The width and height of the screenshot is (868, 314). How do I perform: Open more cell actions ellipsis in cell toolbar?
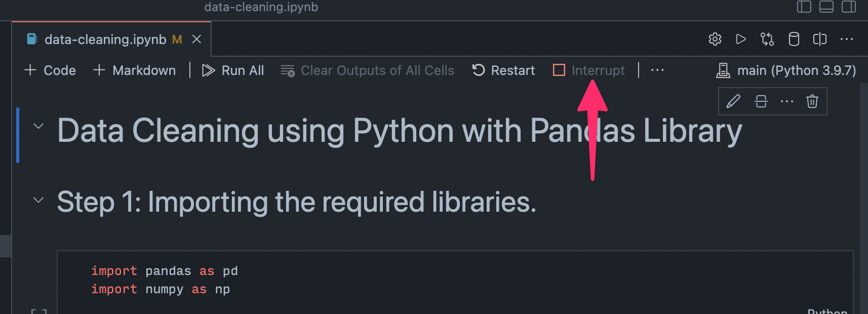(786, 101)
